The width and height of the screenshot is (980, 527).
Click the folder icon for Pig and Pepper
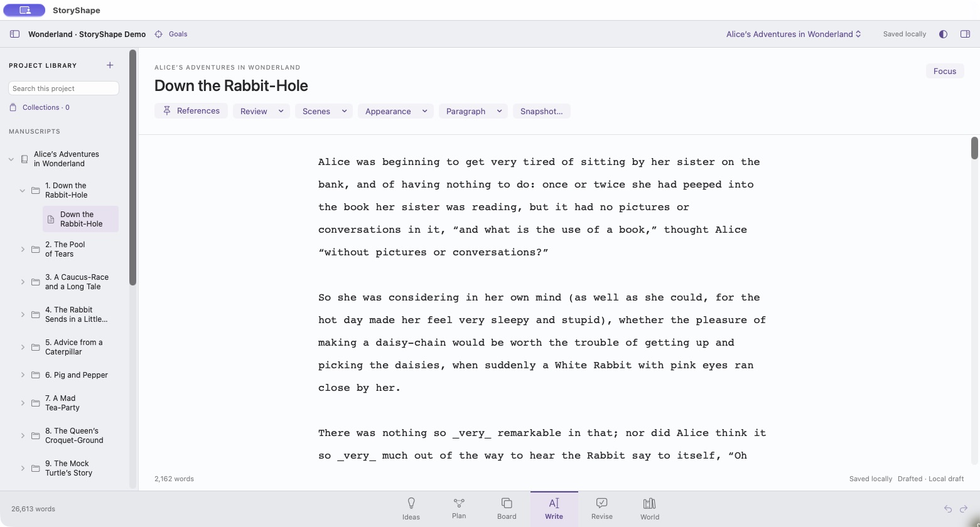click(x=36, y=375)
